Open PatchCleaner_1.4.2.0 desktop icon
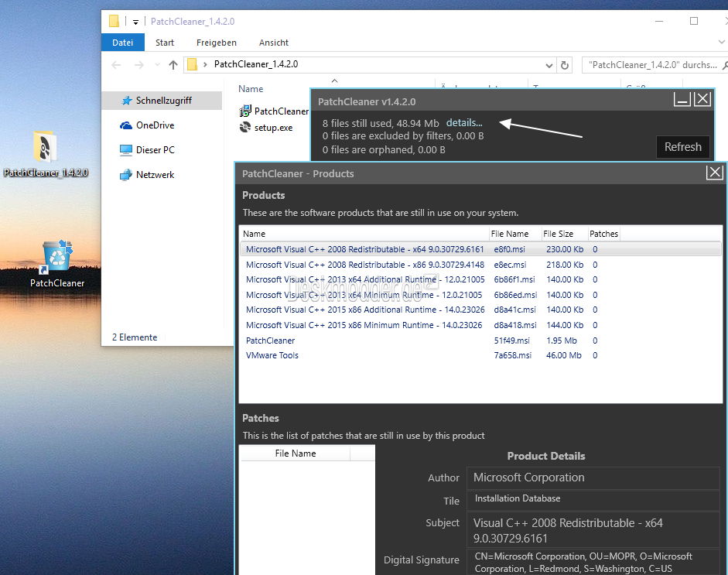The width and height of the screenshot is (728, 575). [45, 153]
